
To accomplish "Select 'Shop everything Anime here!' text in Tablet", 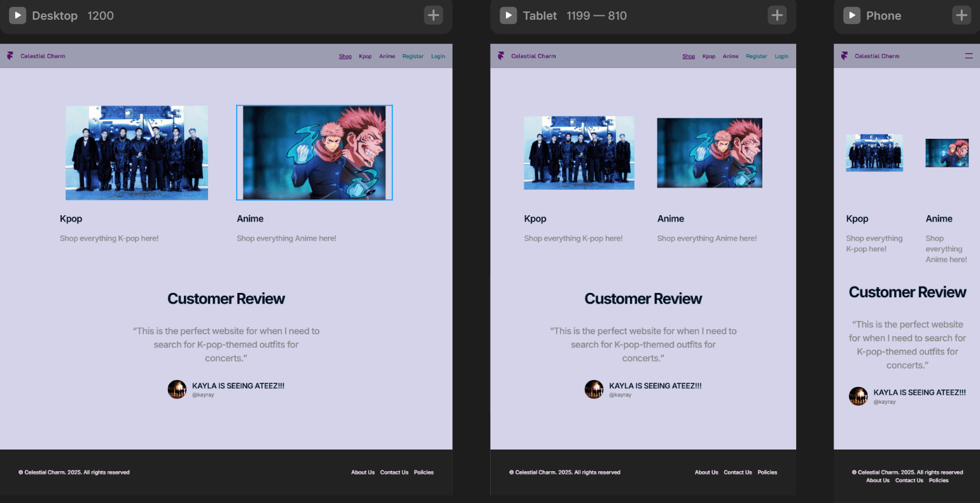I will coord(707,238).
